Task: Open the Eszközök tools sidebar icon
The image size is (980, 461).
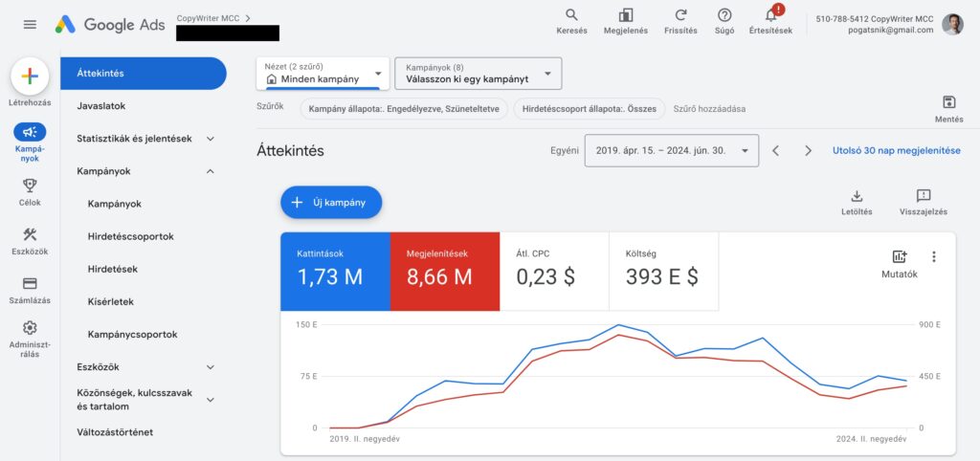Action: (x=30, y=234)
